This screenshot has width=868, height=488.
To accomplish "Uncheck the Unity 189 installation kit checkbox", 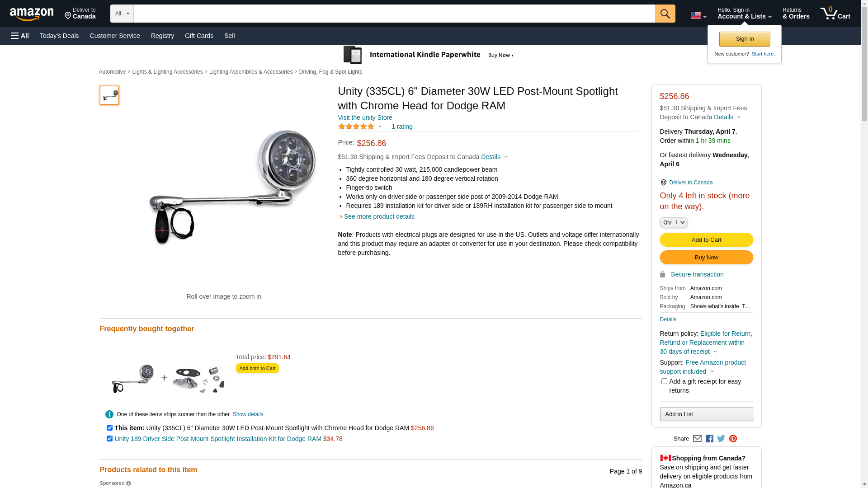I will tap(109, 438).
